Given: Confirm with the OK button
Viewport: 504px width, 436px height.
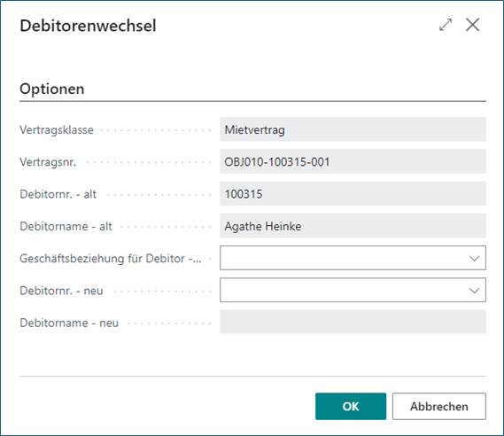Looking at the screenshot, I should (x=351, y=406).
